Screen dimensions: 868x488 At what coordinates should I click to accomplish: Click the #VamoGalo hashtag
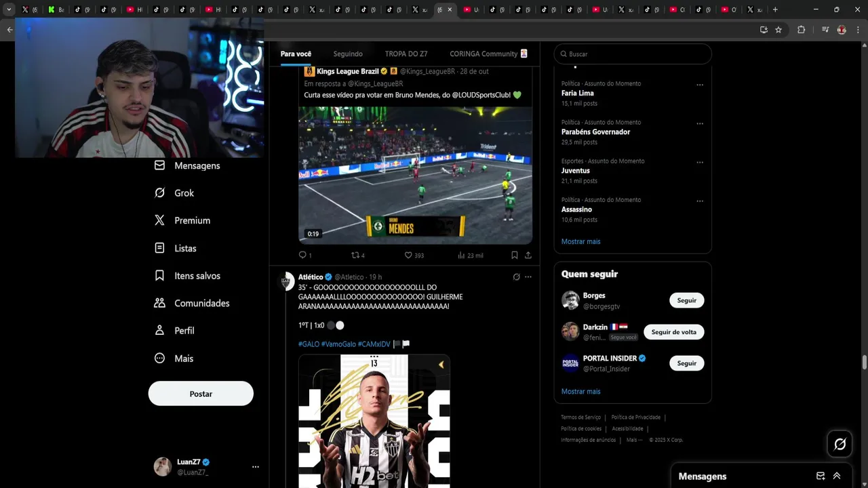tap(338, 344)
